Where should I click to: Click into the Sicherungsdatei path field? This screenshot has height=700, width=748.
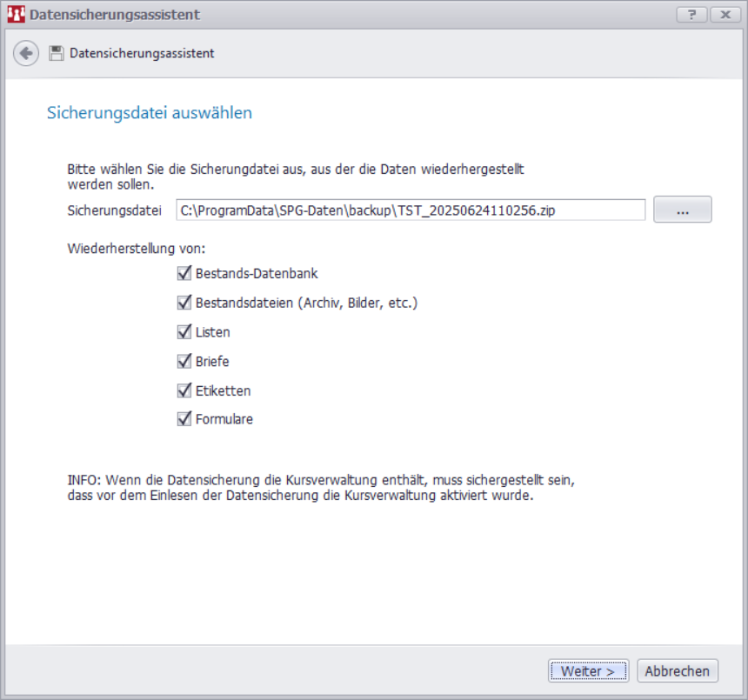tap(409, 210)
